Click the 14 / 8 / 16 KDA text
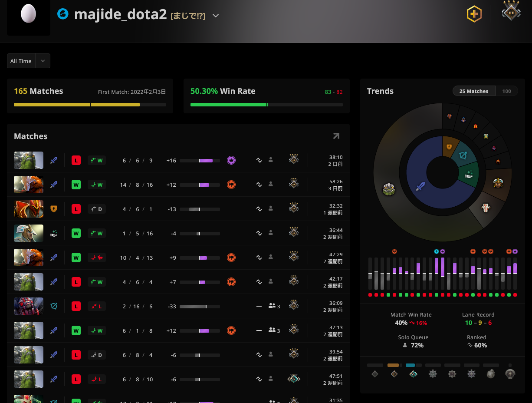Screen dimensions: 532x403 pyautogui.click(x=136, y=185)
